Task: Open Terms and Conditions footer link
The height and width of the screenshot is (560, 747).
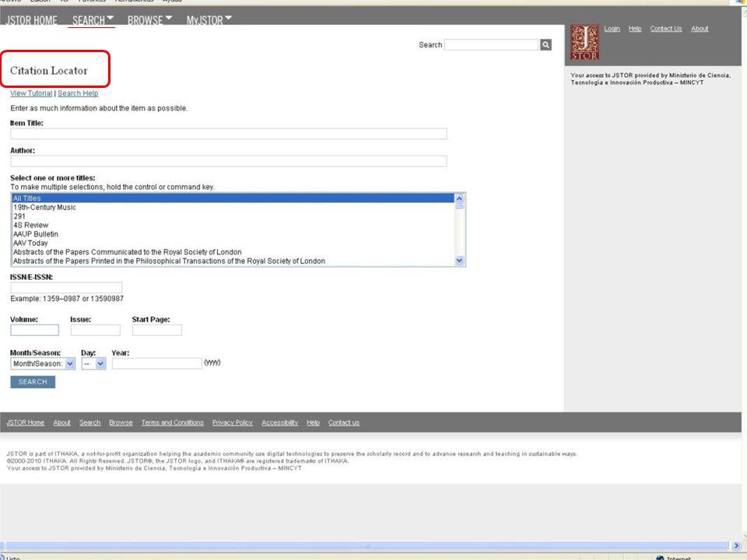Action: [x=173, y=423]
